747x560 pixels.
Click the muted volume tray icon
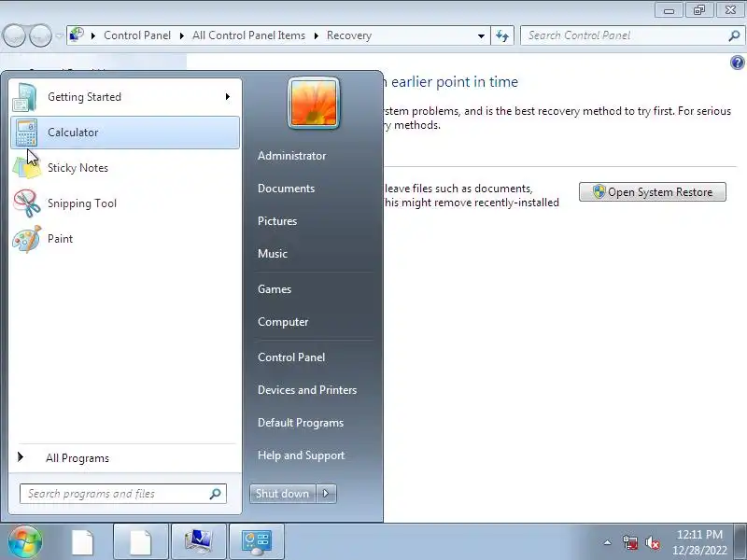(x=652, y=542)
